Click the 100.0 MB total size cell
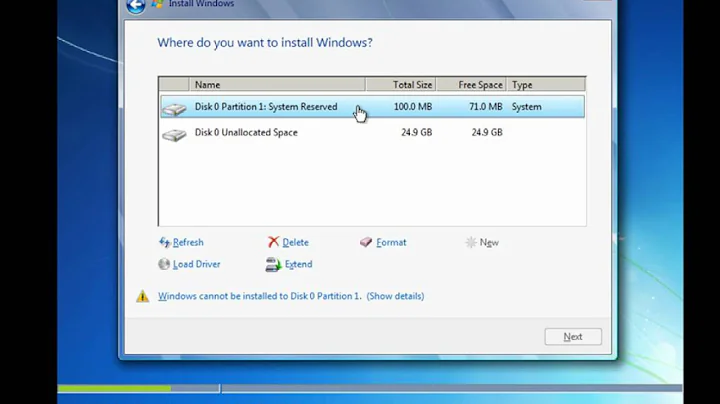This screenshot has width=720, height=404. click(x=413, y=107)
